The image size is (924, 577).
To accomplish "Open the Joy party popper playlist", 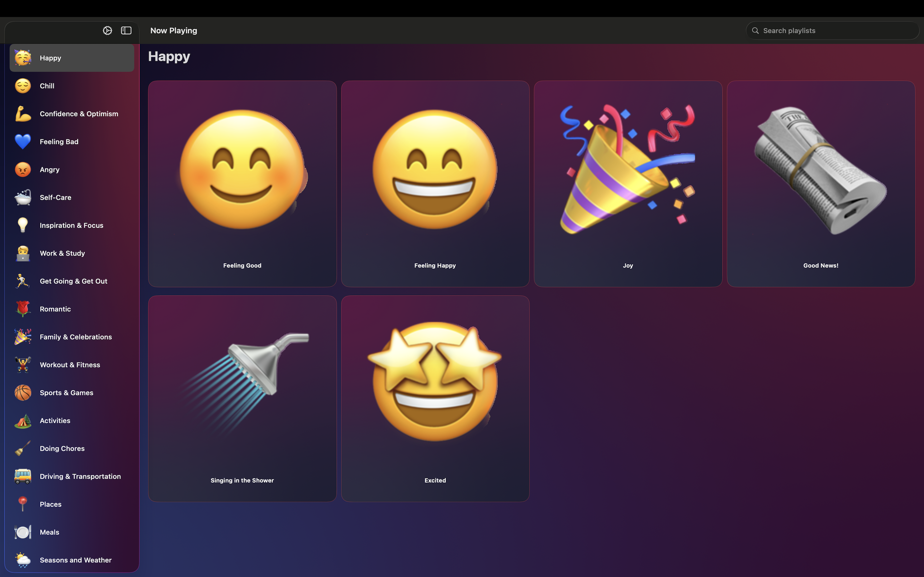I will tap(628, 184).
